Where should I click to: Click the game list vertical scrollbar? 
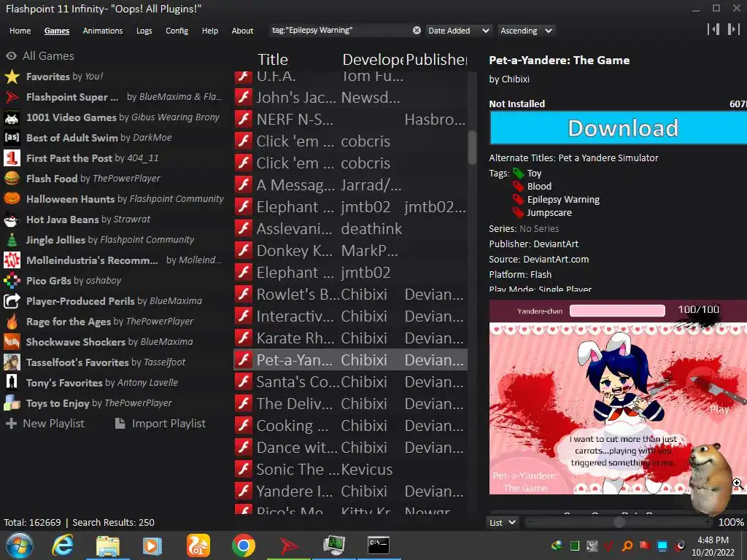tap(472, 147)
